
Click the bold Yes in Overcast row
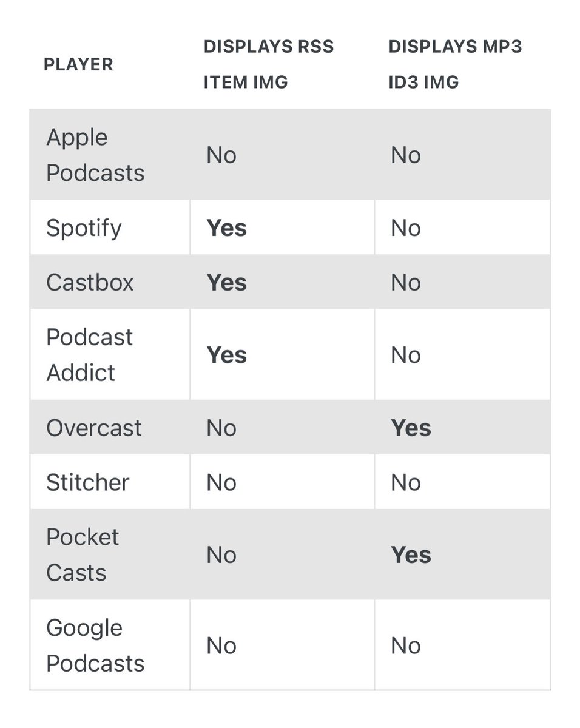click(411, 428)
